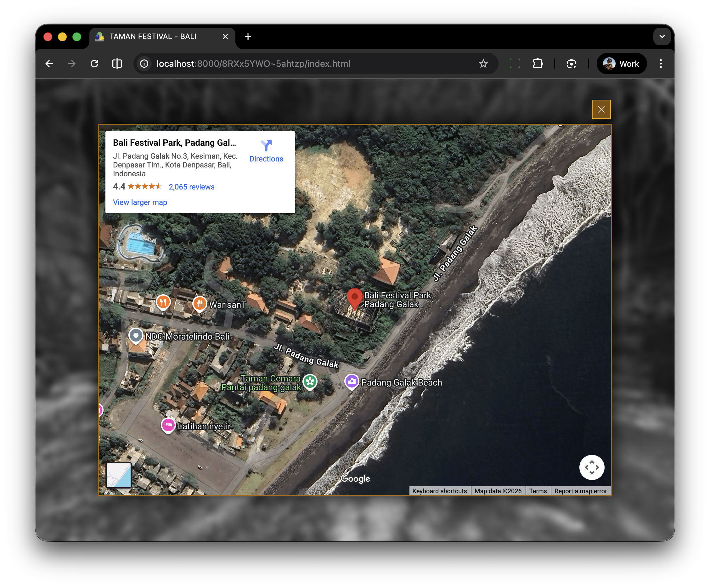Open the Chrome three-dot menu
Viewport: 710px width, 588px height.
click(x=661, y=64)
